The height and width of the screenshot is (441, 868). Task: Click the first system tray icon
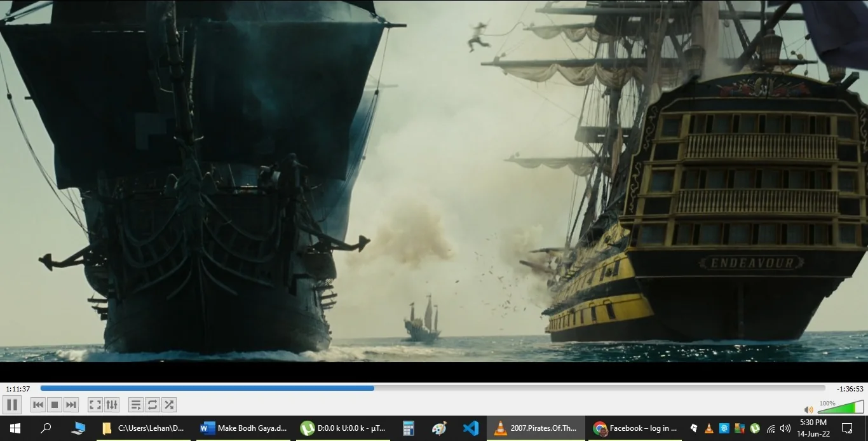tap(694, 428)
